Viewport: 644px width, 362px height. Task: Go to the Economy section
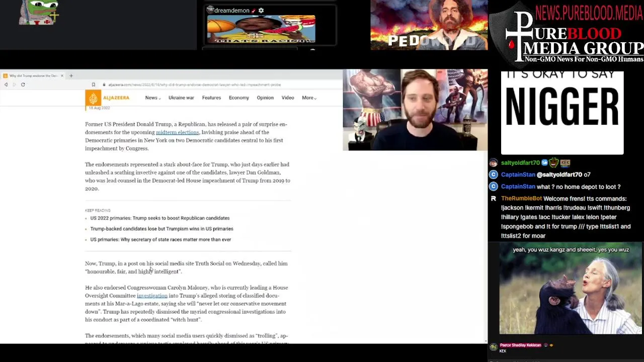[239, 98]
